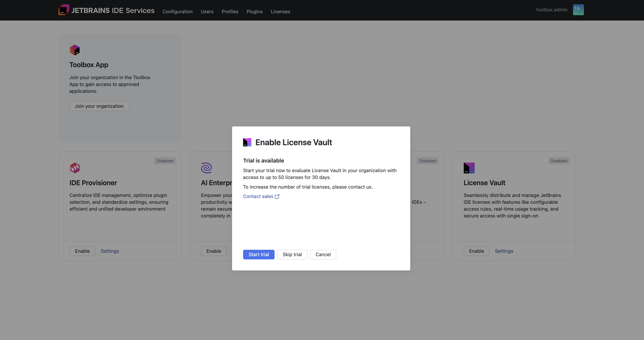Go to the Users page
The height and width of the screenshot is (340, 644).
[207, 12]
